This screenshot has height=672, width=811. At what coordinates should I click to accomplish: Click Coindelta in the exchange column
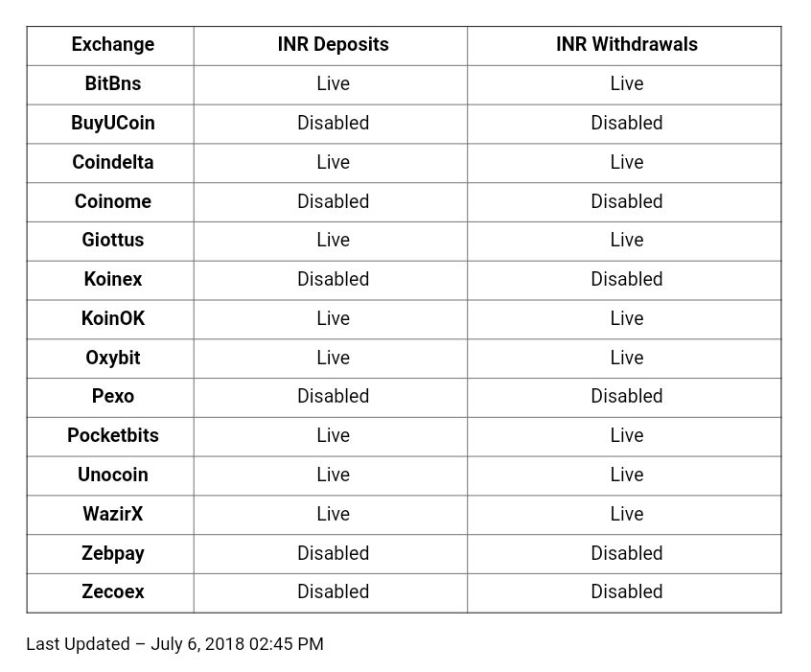[x=113, y=162]
